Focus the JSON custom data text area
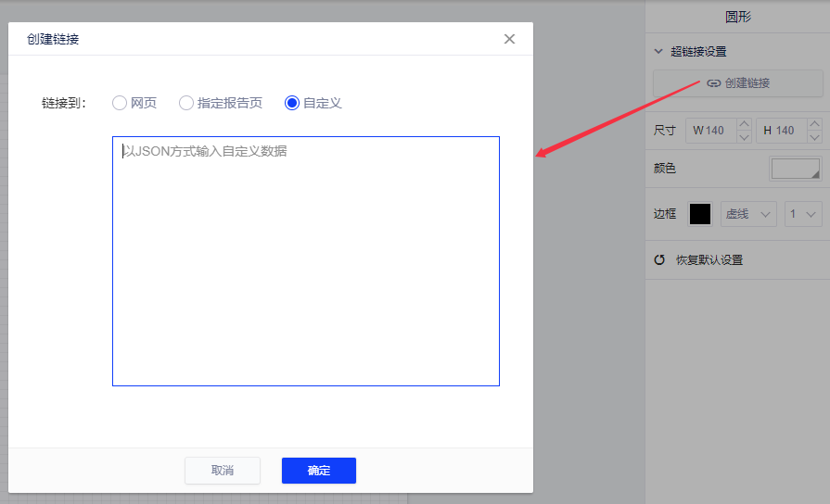This screenshot has height=504, width=830. coord(306,261)
